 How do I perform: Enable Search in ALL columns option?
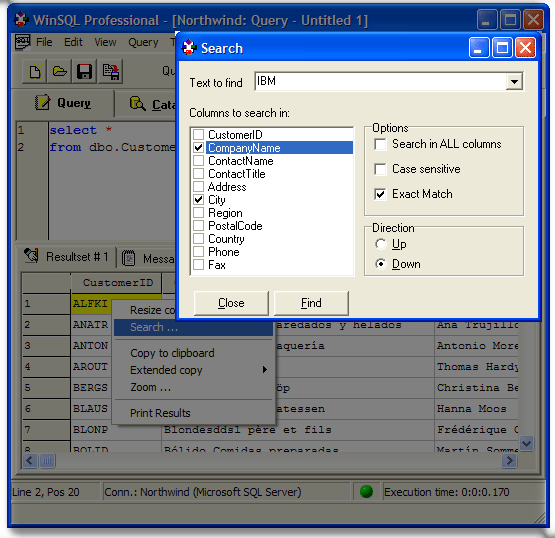pyautogui.click(x=381, y=144)
